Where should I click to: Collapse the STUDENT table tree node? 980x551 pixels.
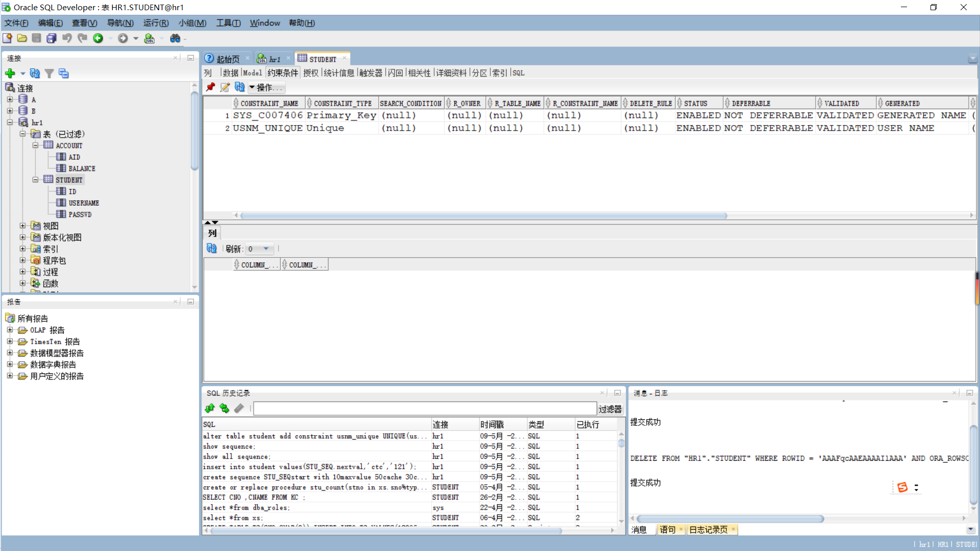(x=35, y=180)
